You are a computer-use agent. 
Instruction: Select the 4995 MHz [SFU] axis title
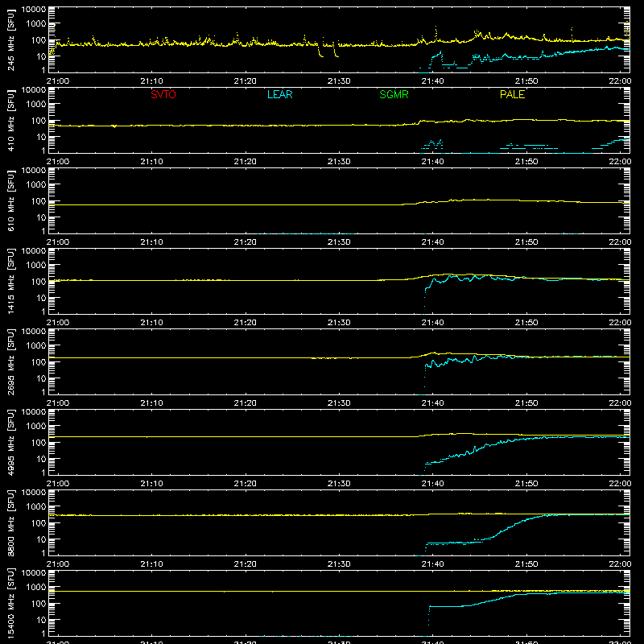pyautogui.click(x=11, y=442)
